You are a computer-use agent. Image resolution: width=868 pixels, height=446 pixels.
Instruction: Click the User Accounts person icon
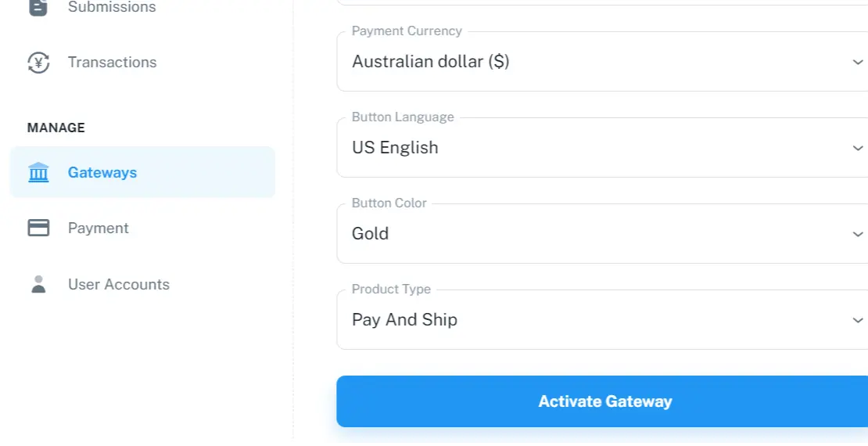(x=38, y=285)
